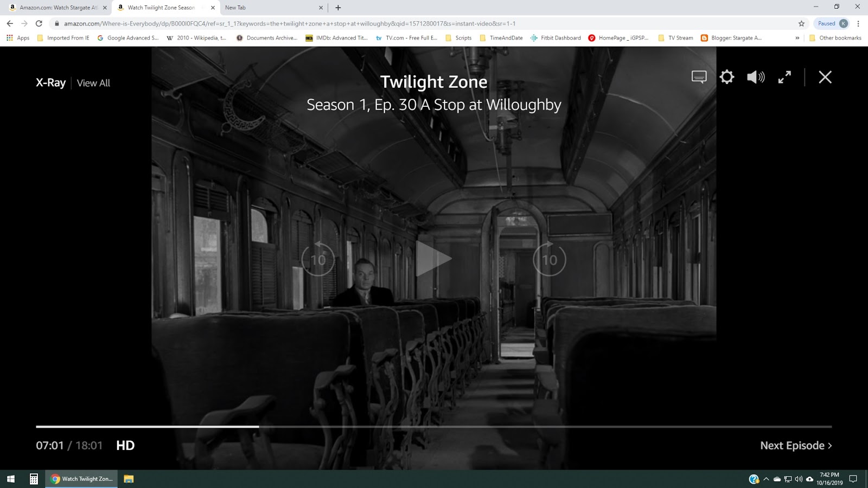Open HomePage iGPSP bookmark
868x488 pixels.
pos(618,38)
